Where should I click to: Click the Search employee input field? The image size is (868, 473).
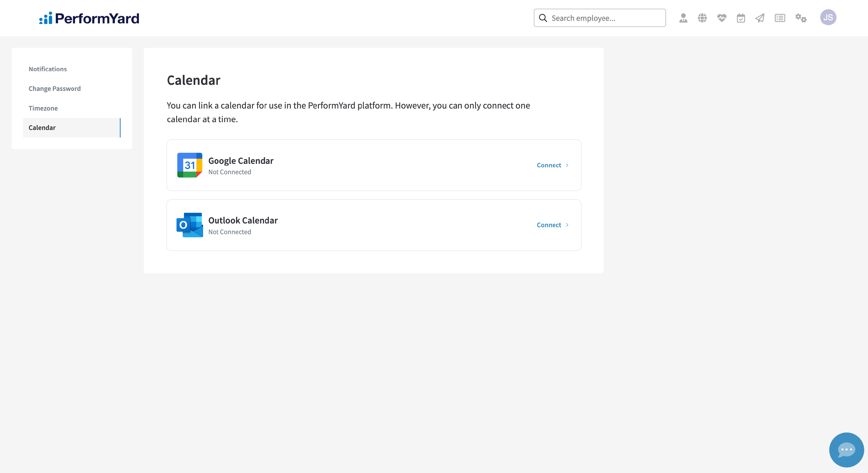coord(600,18)
